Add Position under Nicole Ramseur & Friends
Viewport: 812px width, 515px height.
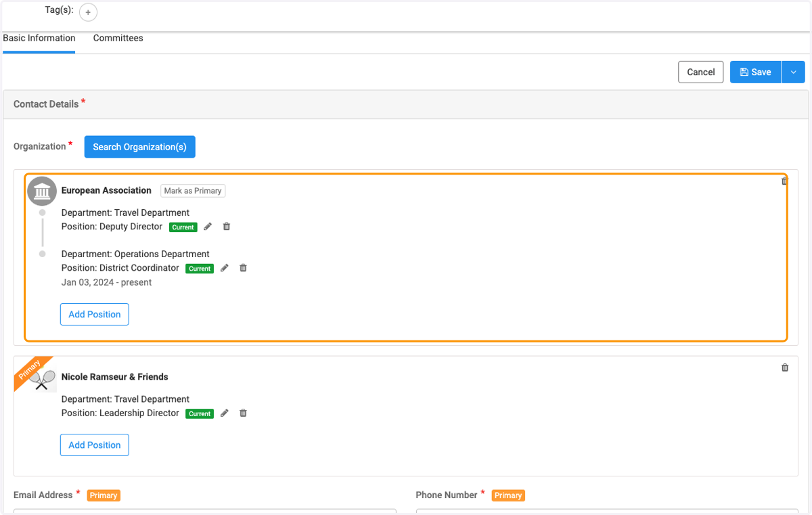tap(95, 445)
